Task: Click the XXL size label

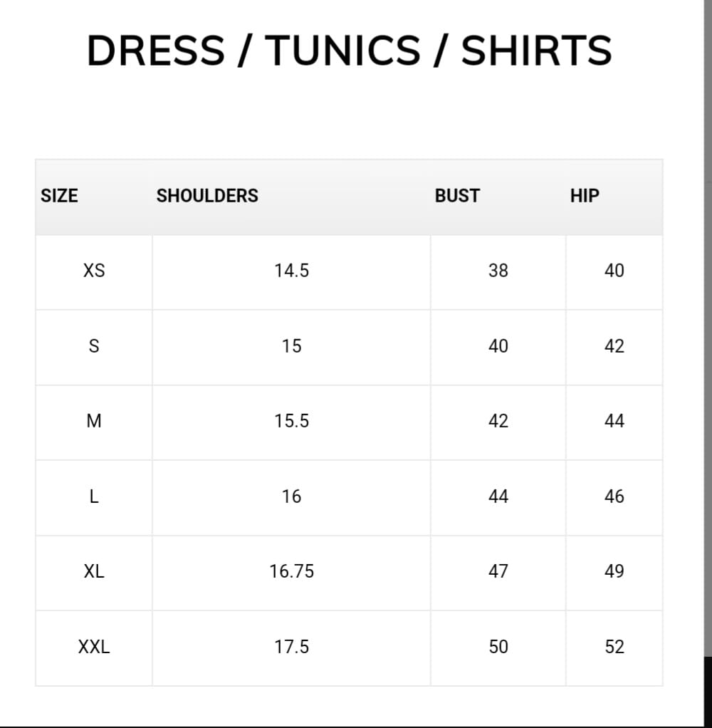Action: (x=94, y=647)
